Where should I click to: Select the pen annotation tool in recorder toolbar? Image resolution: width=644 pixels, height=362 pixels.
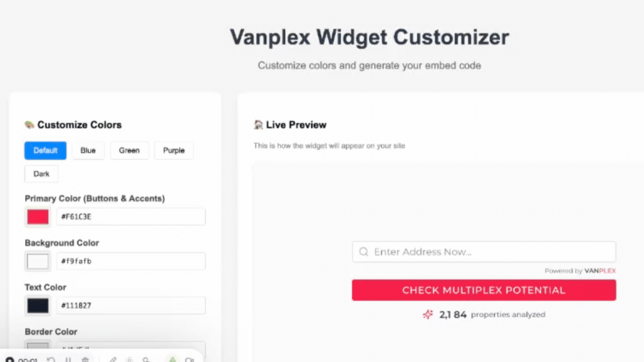112,360
